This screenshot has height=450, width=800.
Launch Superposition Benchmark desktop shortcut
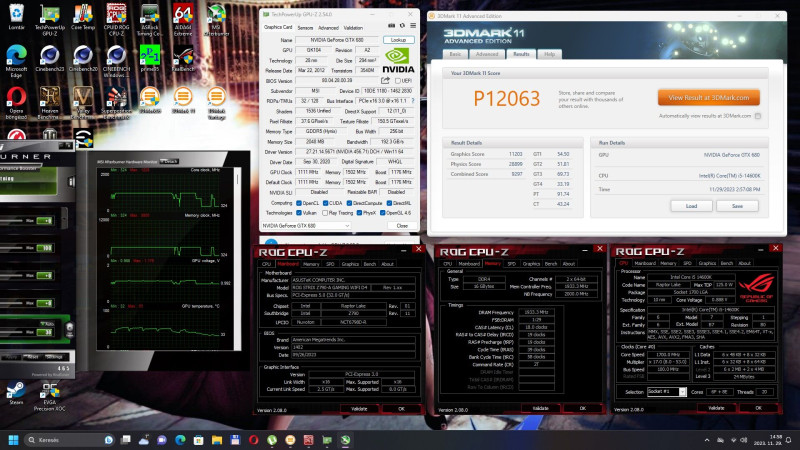116,103
